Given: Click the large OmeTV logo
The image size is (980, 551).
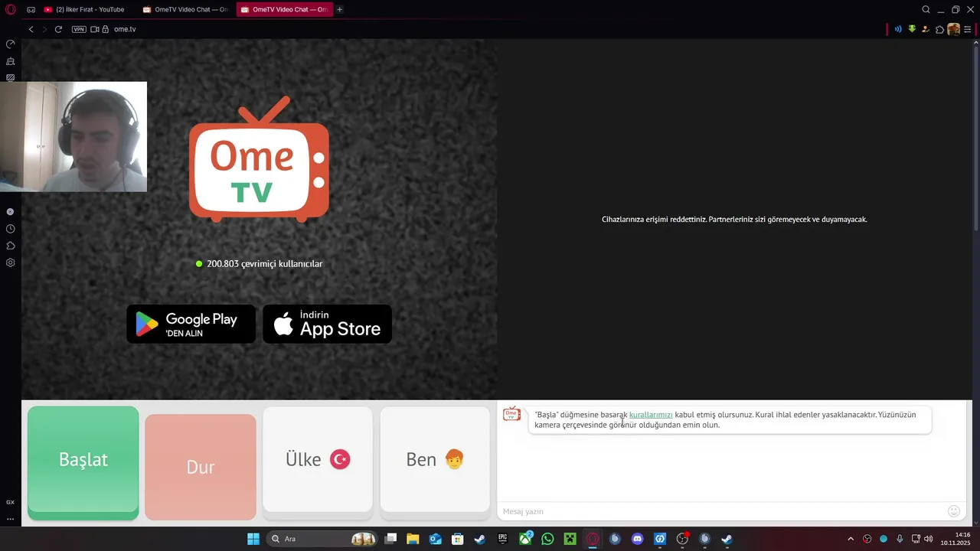Looking at the screenshot, I should 259,159.
